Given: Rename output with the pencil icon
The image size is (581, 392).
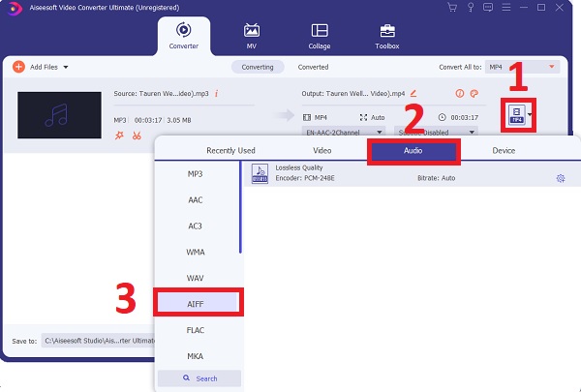Looking at the screenshot, I should tap(413, 93).
